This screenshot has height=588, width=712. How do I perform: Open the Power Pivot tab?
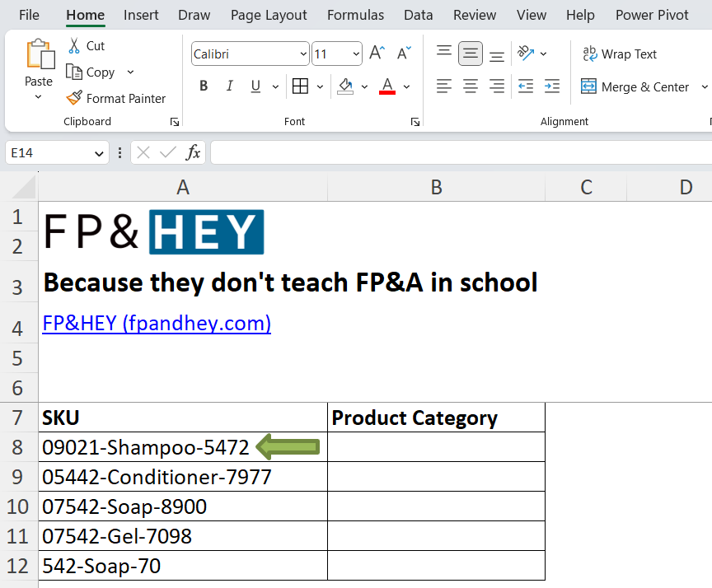click(x=652, y=15)
